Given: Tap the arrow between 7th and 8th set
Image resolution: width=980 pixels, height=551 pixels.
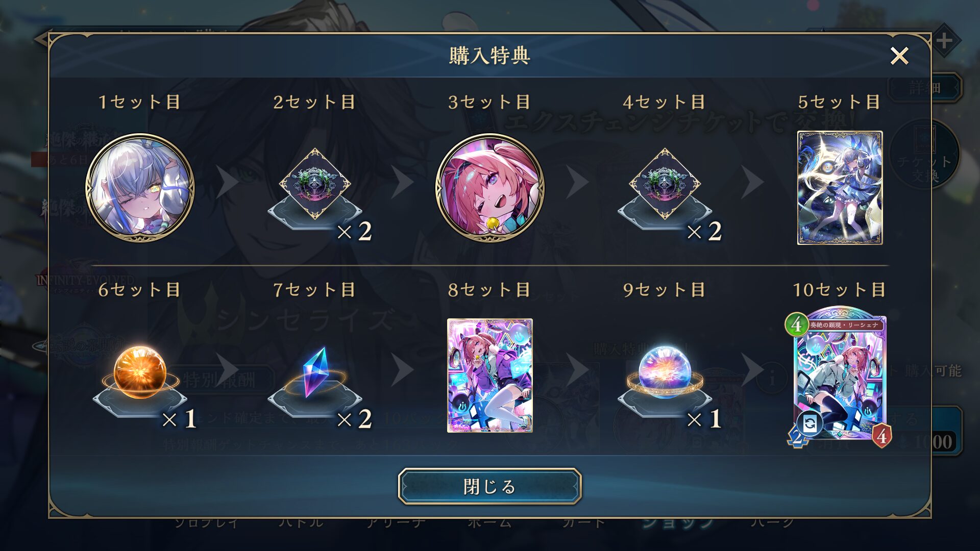Looking at the screenshot, I should point(403,369).
